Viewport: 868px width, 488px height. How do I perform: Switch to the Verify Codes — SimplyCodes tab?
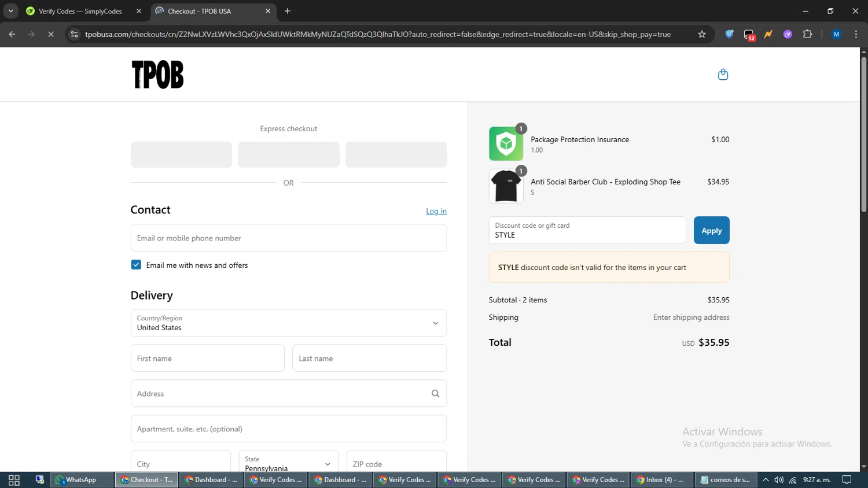(82, 11)
